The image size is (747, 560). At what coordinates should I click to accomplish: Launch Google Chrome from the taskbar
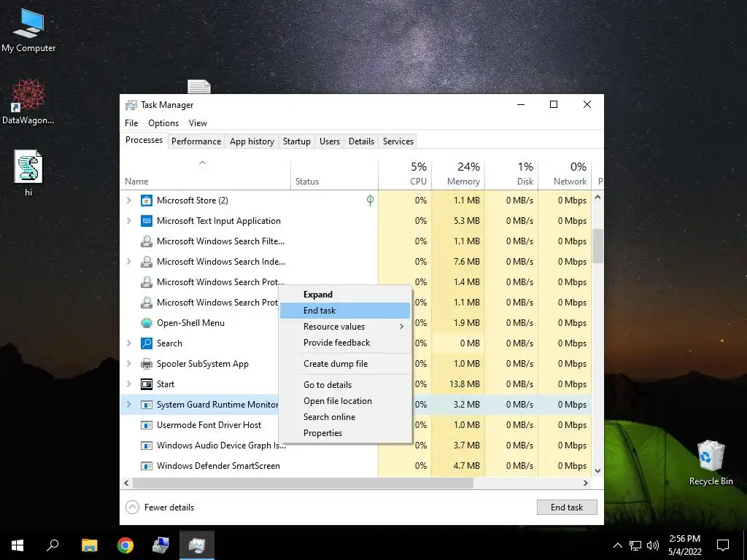[x=125, y=545]
